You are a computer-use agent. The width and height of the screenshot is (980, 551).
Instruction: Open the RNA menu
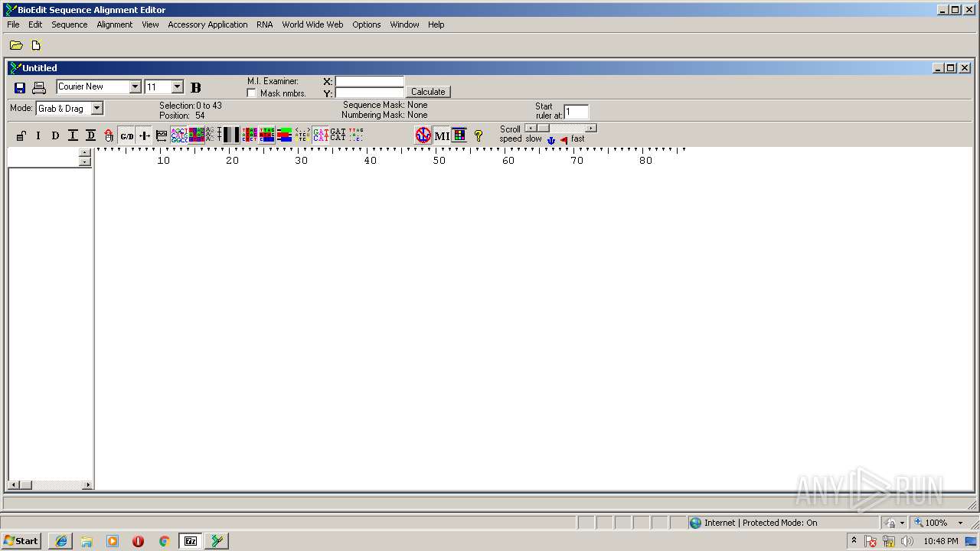point(265,24)
